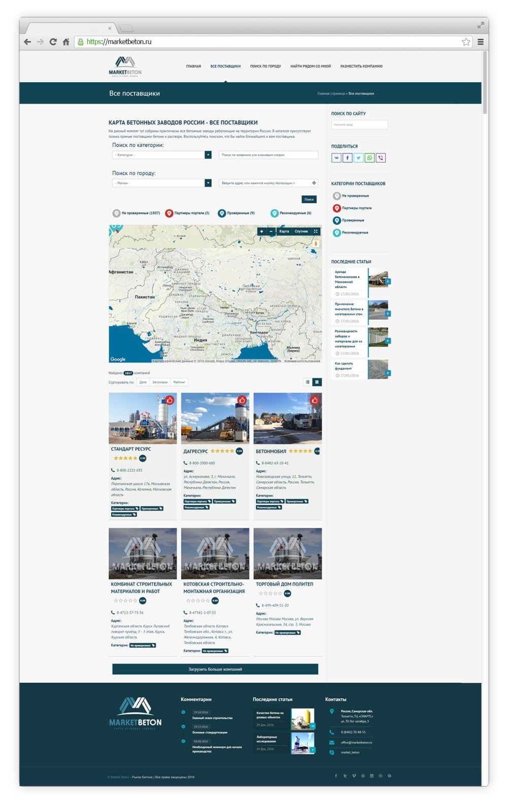Share the page via VK icon
Image resolution: width=509 pixels, height=812 pixels.
click(336, 158)
